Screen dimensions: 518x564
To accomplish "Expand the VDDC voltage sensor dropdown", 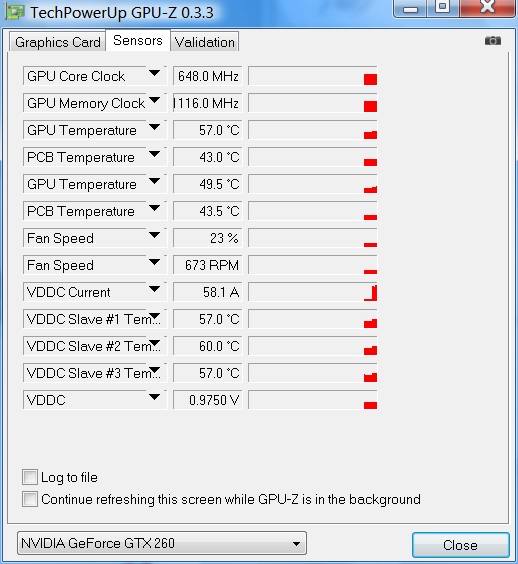I will point(154,397).
